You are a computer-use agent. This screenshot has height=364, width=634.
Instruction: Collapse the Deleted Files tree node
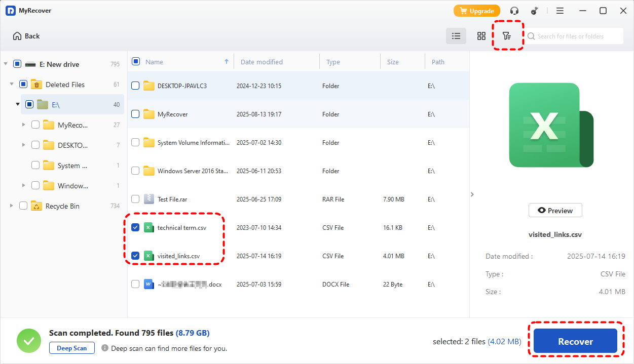click(x=12, y=84)
